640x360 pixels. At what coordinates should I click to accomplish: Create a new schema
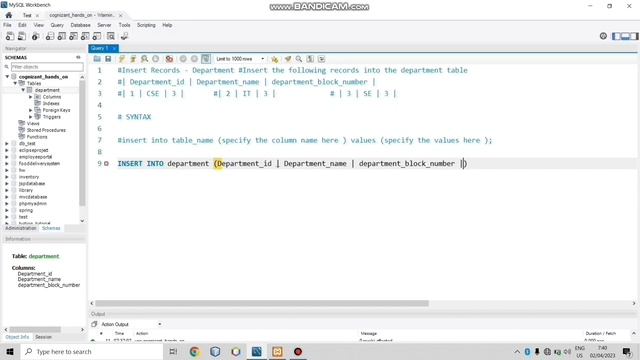point(50,36)
